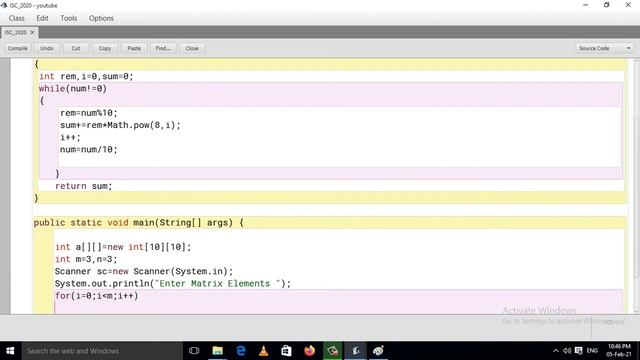Click on 'int m=3,n=3;' line
The image size is (640, 360).
86,259
